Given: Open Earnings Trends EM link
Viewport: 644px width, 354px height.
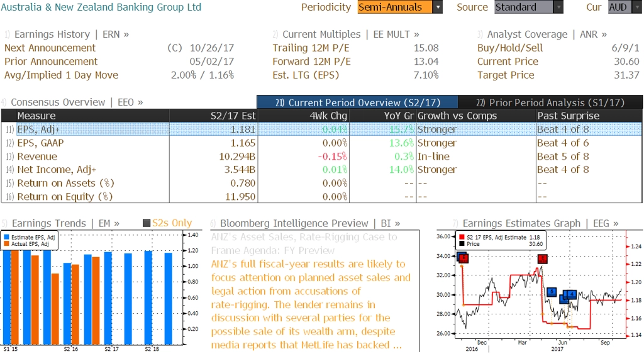Looking at the screenshot, I should [x=65, y=223].
